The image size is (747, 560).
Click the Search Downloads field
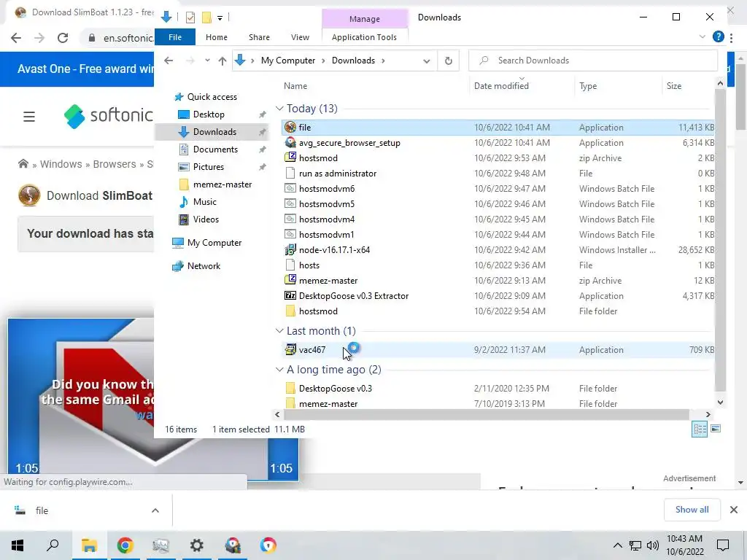[x=592, y=61]
